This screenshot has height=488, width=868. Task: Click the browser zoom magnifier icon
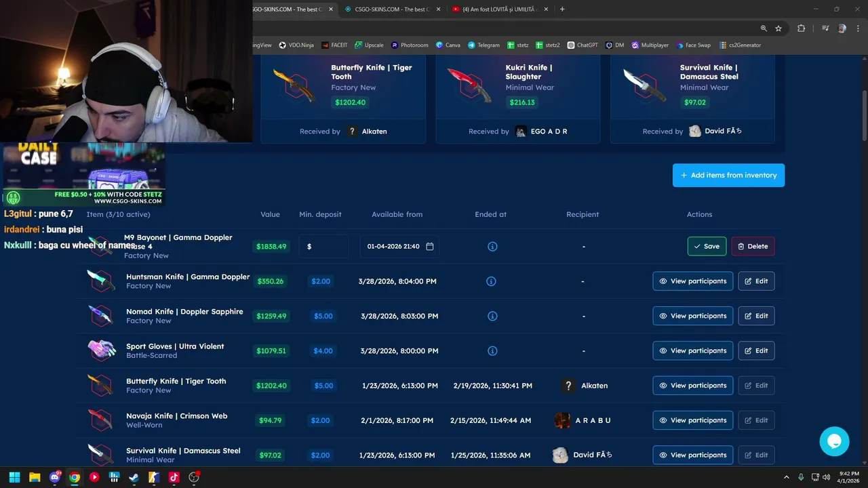(764, 28)
